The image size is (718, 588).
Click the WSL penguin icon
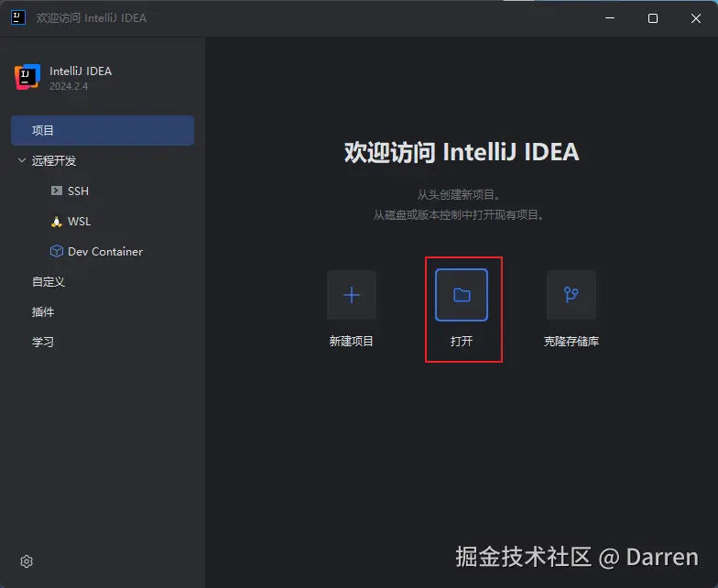(57, 222)
